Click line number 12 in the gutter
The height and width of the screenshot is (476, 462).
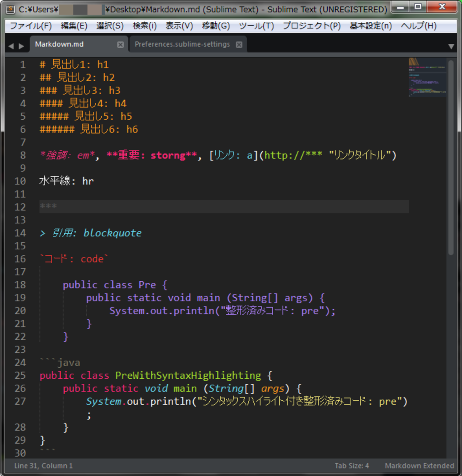pyautogui.click(x=20, y=207)
